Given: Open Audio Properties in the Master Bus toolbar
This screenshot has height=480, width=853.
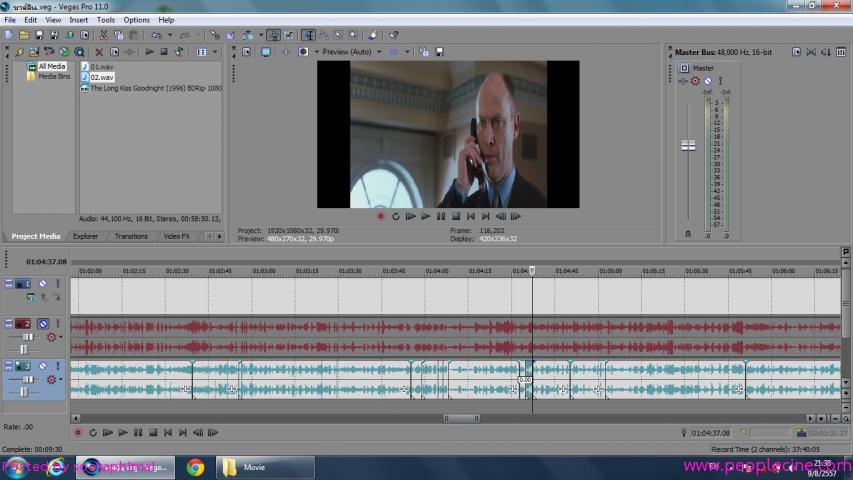Looking at the screenshot, I should click(x=796, y=52).
